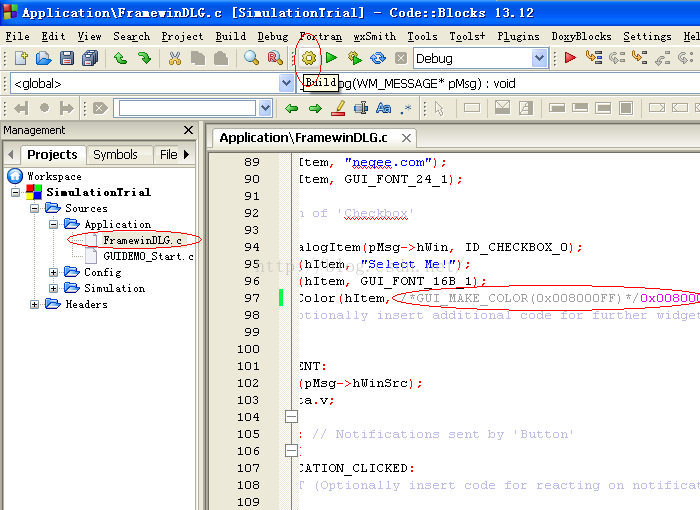Open Replace toolbar icon

[x=275, y=58]
